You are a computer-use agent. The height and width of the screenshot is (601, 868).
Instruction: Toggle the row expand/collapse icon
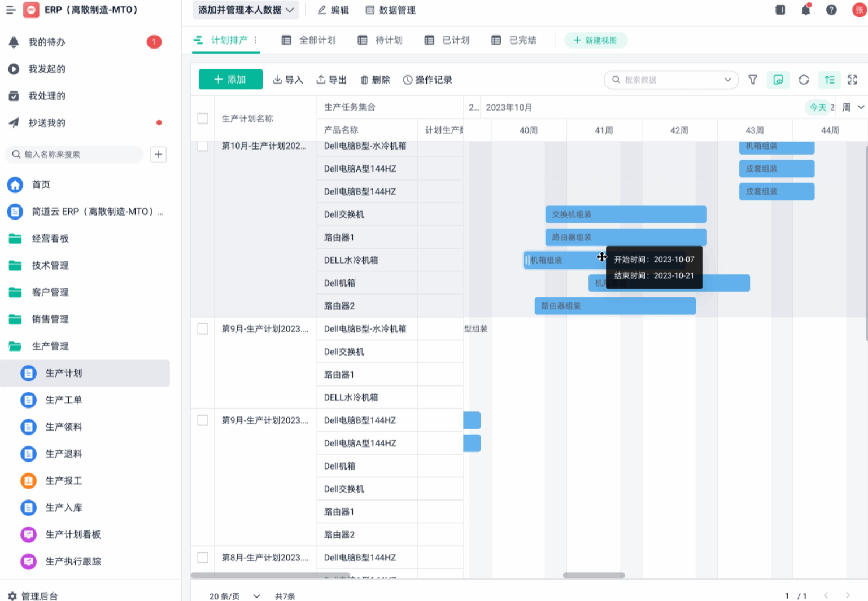pyautogui.click(x=830, y=80)
